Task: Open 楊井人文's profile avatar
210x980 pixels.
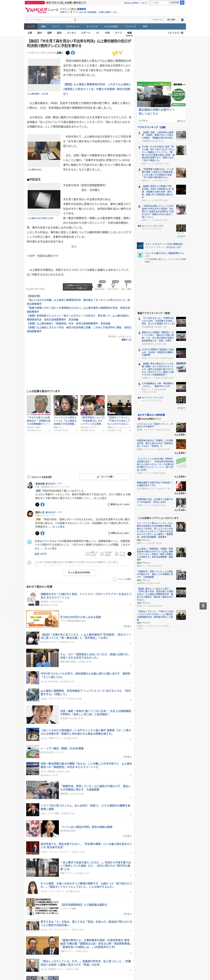Action: (x=30, y=514)
